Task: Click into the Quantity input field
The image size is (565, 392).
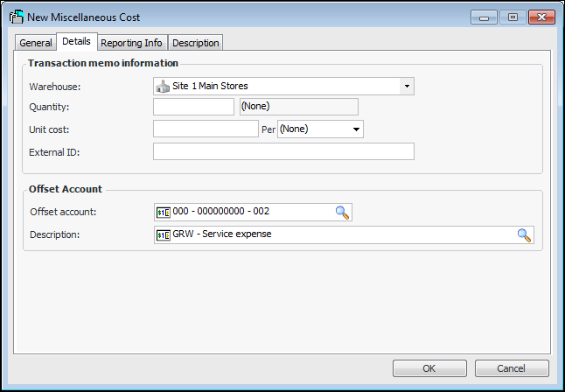Action: pyautogui.click(x=193, y=107)
